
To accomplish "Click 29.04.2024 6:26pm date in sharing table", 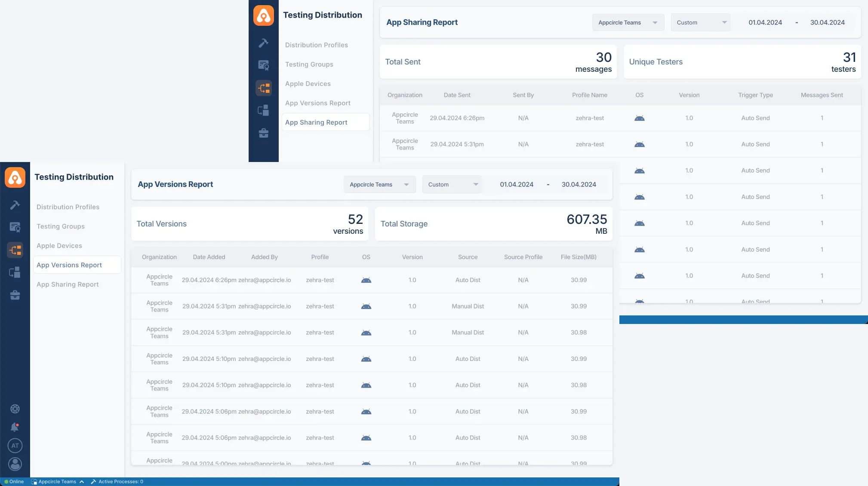I will tap(457, 118).
